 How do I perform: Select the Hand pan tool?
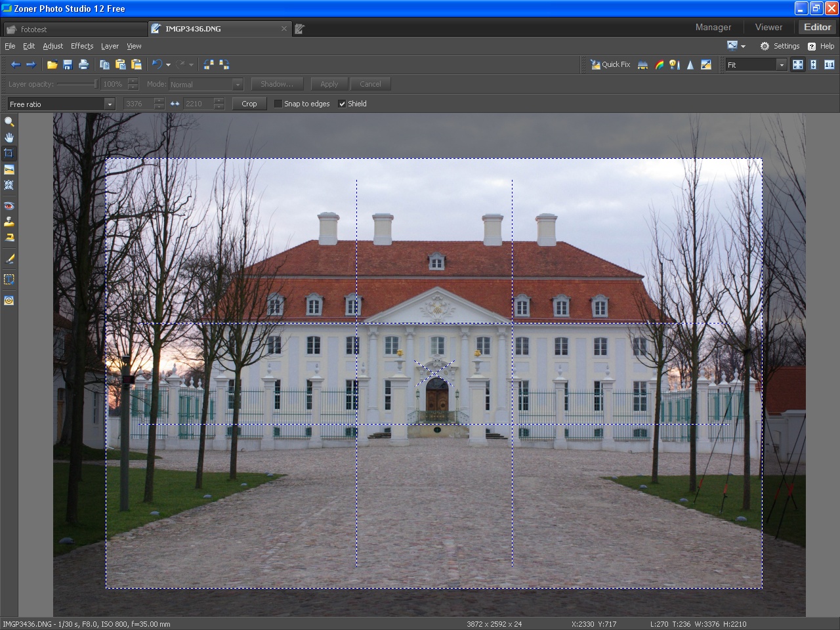(x=9, y=138)
